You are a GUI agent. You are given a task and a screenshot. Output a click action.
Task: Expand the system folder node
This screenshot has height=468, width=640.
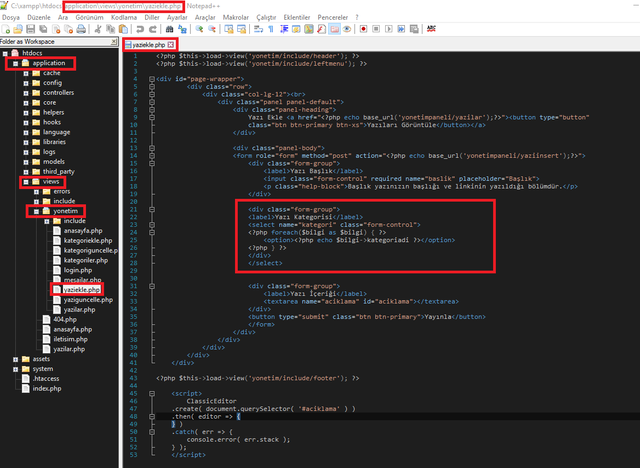[16, 369]
